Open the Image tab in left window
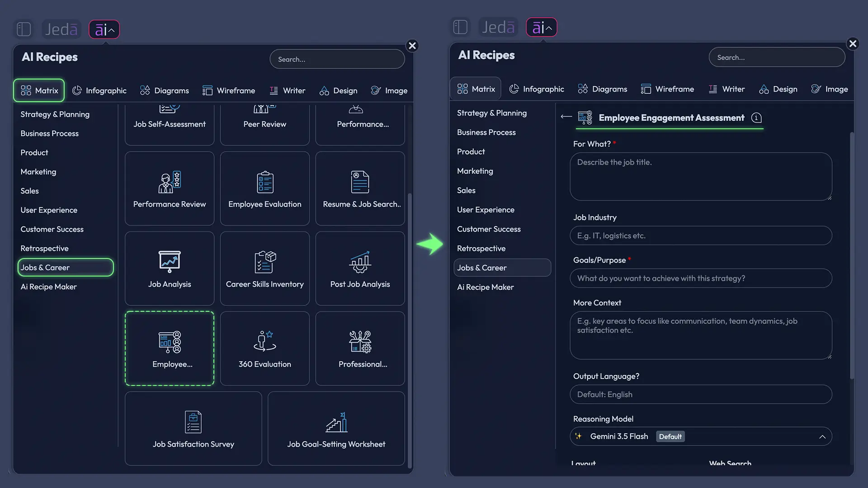Screen dimensions: 868x488 click(x=389, y=90)
